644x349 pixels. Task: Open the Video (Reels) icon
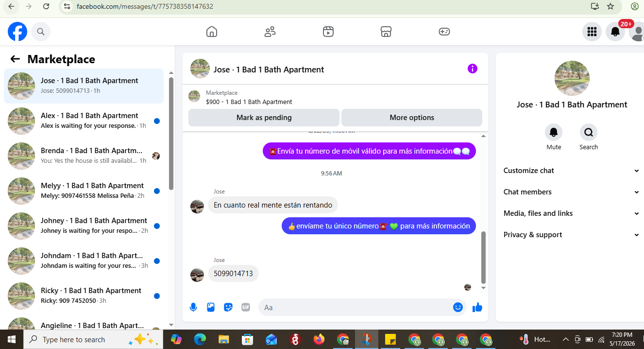[x=328, y=32]
